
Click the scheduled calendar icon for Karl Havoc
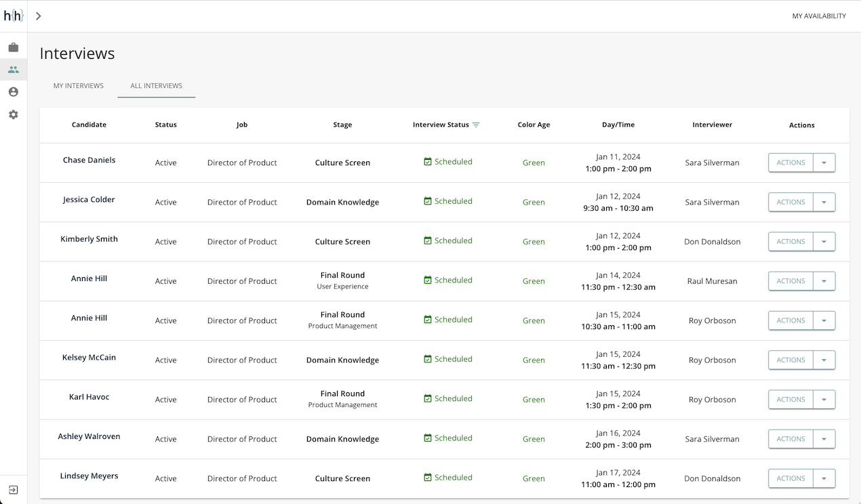coord(428,398)
